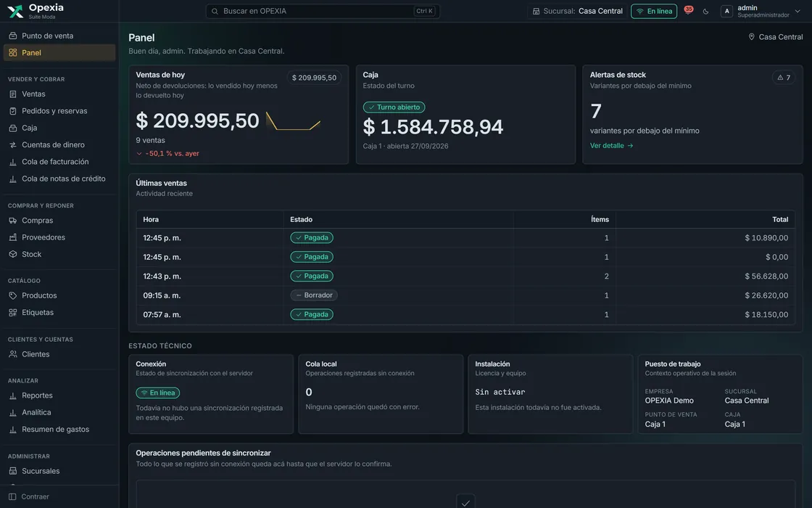Collapse sidebar with Contraer
This screenshot has height=508, width=812.
click(x=29, y=496)
